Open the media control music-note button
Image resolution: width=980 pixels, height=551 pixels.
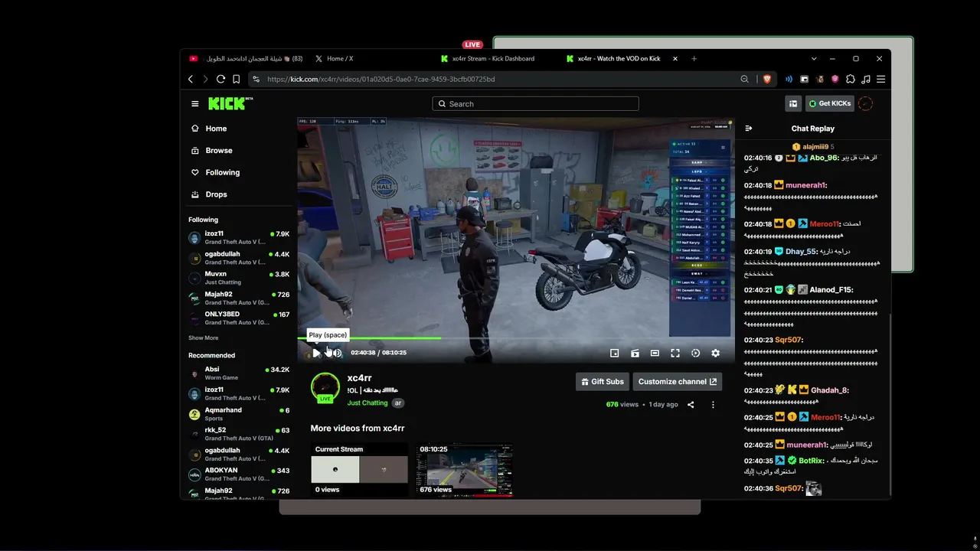(866, 79)
